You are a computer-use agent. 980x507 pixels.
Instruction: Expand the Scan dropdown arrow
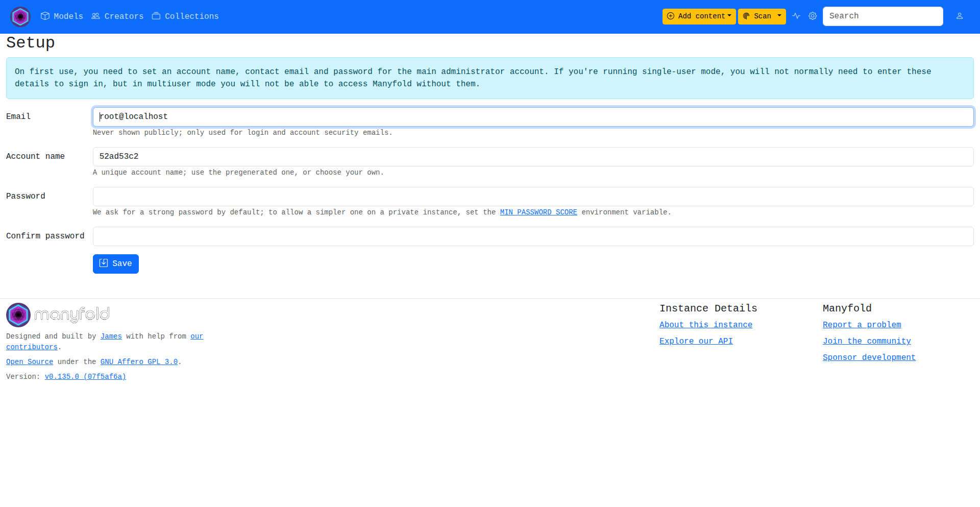(779, 16)
